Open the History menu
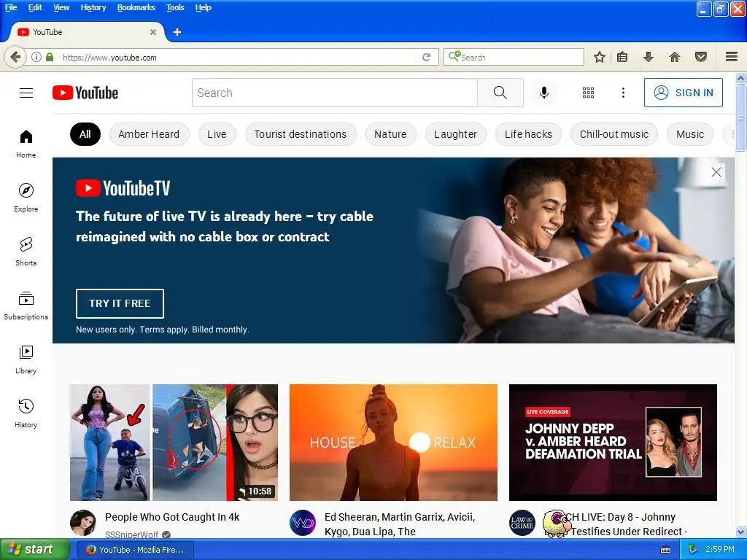 click(x=93, y=7)
